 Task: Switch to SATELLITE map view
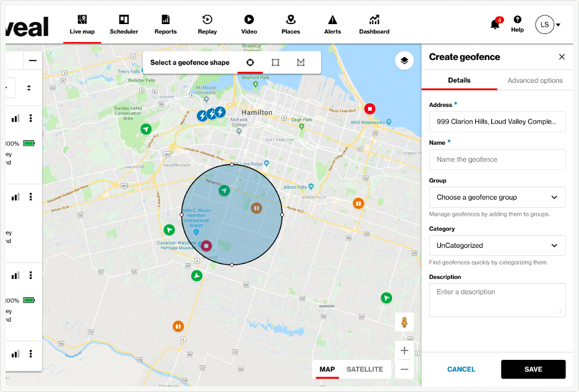(x=364, y=369)
